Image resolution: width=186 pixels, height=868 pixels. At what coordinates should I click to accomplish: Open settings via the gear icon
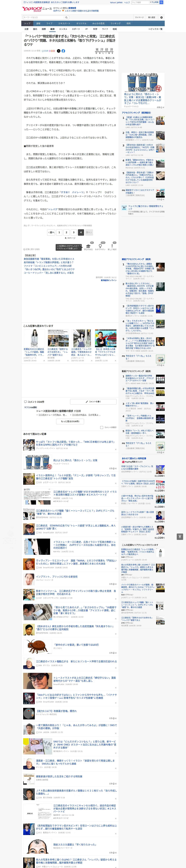tap(161, 18)
